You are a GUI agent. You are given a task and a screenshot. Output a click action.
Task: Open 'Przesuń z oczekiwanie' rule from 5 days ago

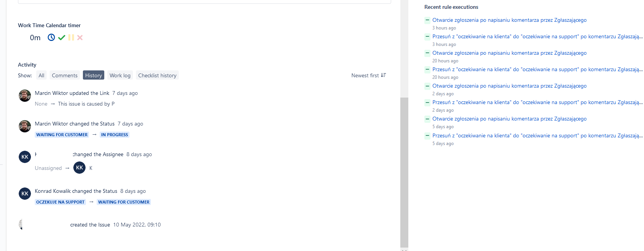[x=537, y=135]
